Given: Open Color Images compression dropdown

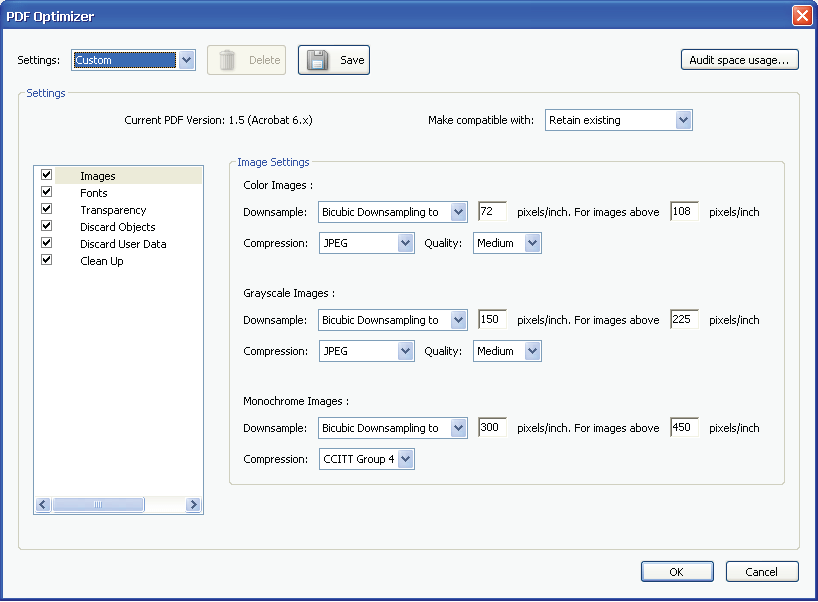Looking at the screenshot, I should pos(405,243).
